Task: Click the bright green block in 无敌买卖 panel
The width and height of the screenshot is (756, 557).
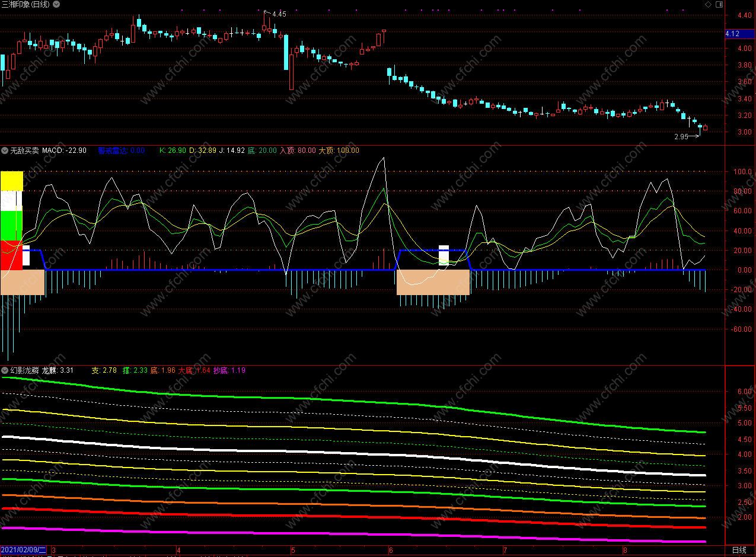Action: pos(11,225)
